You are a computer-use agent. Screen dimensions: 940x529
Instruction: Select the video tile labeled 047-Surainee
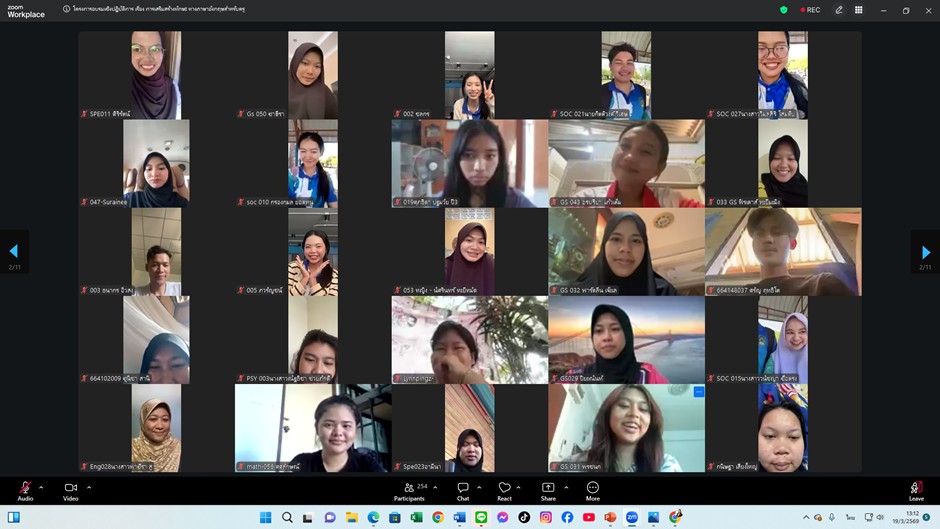[x=156, y=164]
